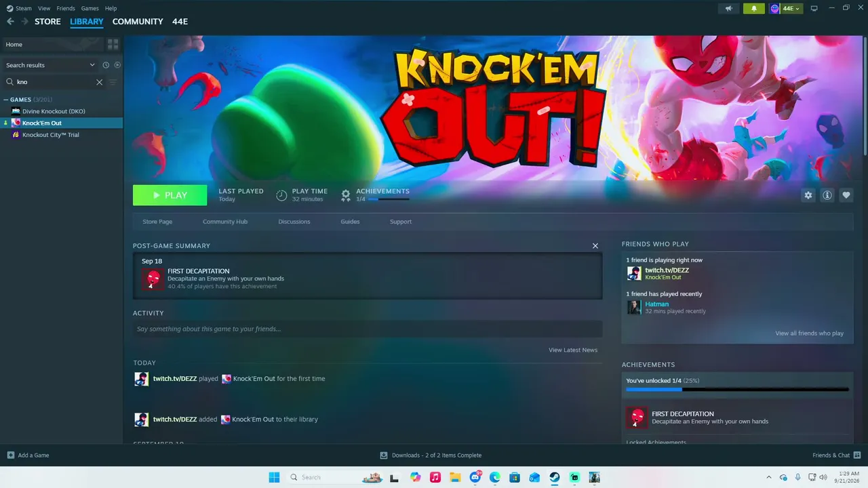Go forward with the right arrow
Image resolution: width=868 pixels, height=488 pixels.
coord(25,22)
